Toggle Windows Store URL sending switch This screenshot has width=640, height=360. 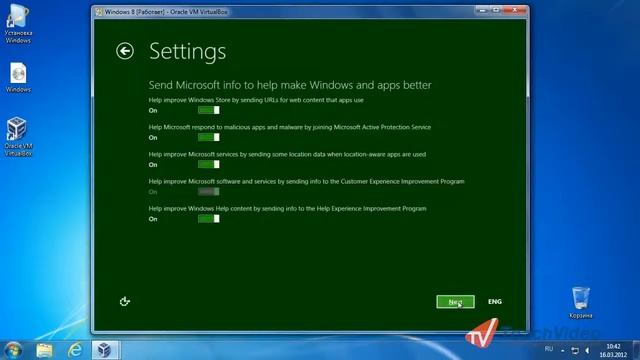(x=209, y=110)
